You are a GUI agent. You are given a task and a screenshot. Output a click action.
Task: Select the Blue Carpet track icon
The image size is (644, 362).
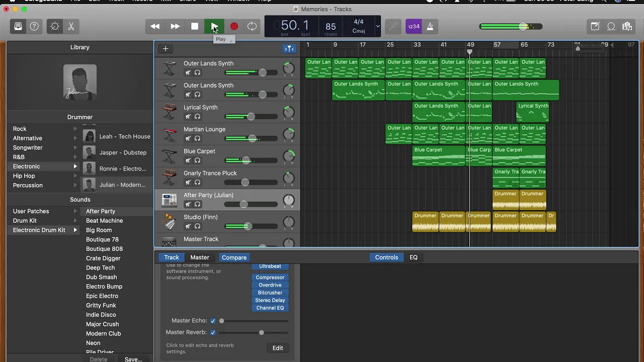pyautogui.click(x=170, y=156)
